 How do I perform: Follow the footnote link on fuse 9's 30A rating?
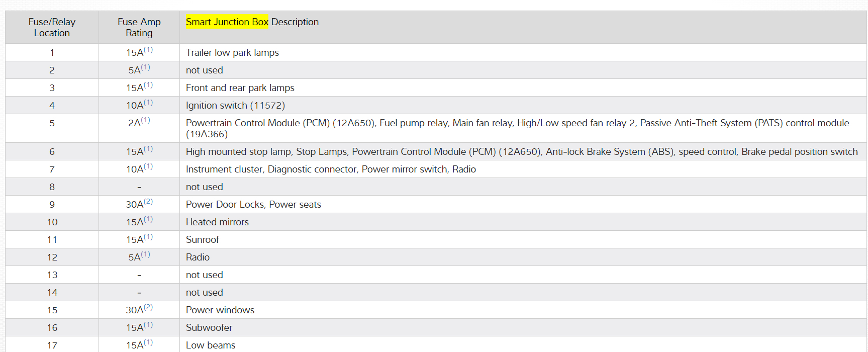(x=148, y=202)
